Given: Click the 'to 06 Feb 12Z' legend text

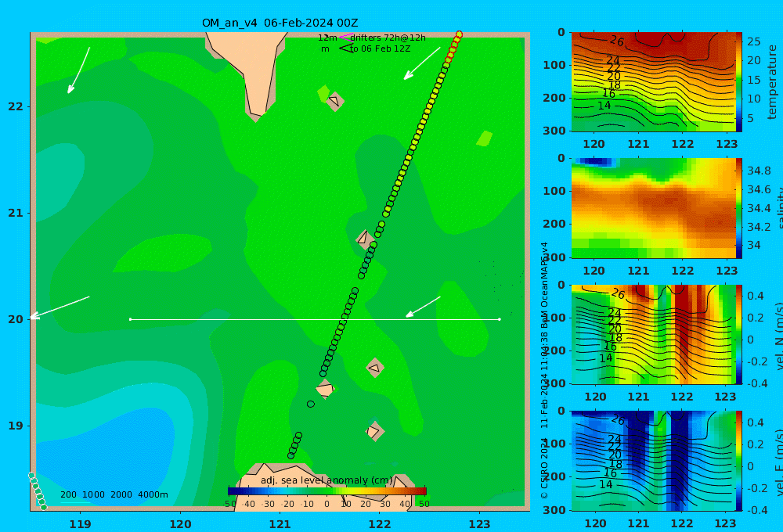Looking at the screenshot, I should [x=380, y=49].
